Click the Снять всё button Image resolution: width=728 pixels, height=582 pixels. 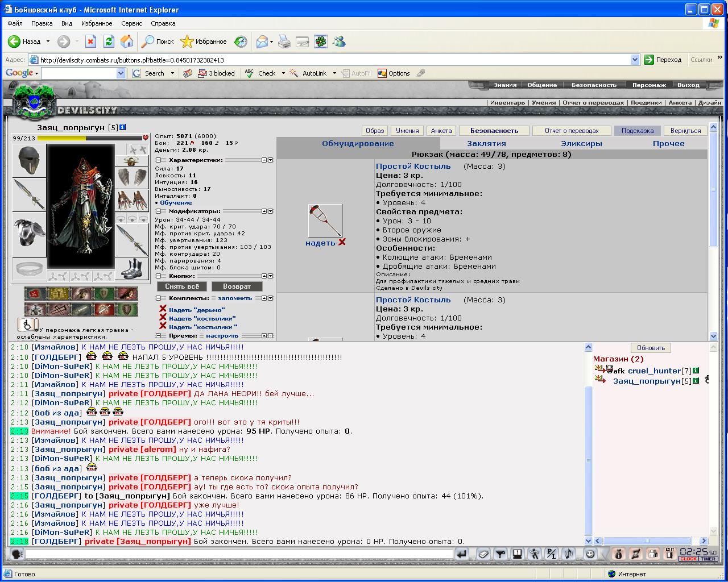coord(182,286)
